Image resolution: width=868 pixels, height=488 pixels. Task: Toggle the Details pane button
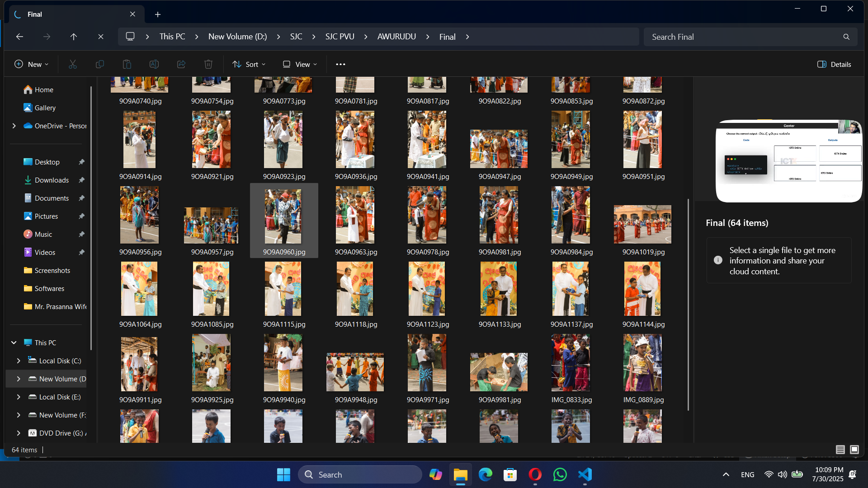coord(834,64)
